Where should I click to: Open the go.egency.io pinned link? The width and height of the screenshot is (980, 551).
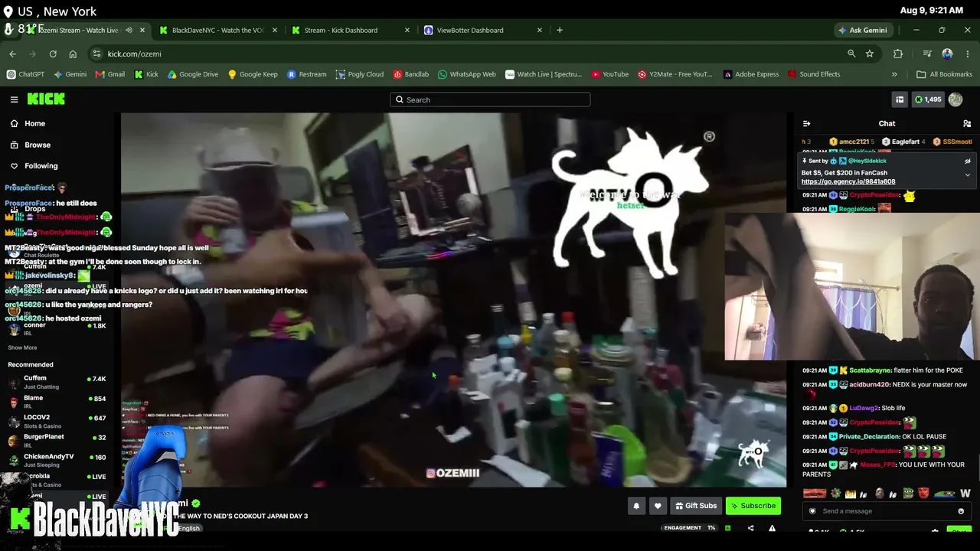tap(848, 182)
